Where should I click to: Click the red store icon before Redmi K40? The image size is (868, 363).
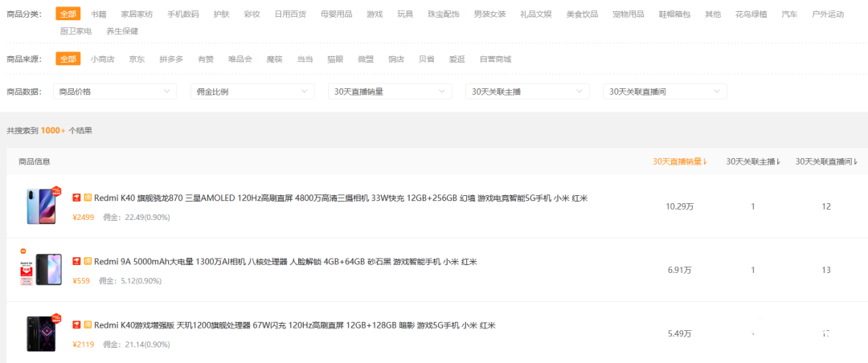77,198
